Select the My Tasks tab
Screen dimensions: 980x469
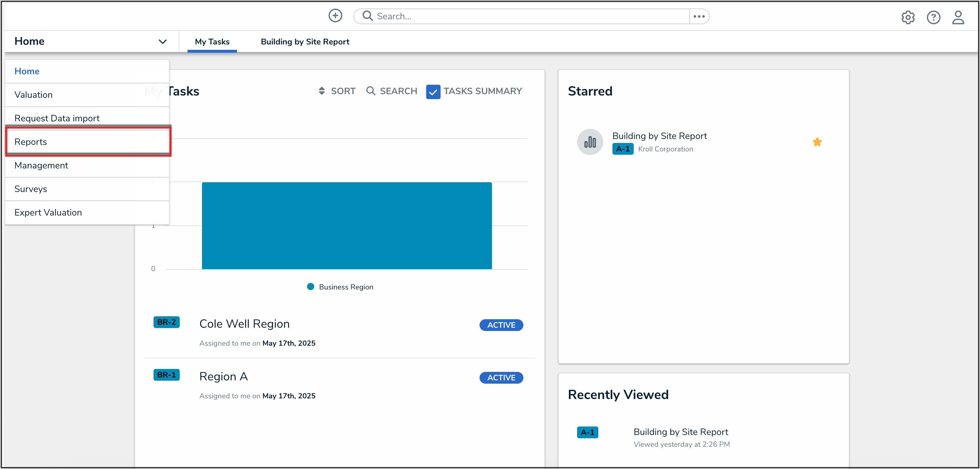(x=212, y=42)
